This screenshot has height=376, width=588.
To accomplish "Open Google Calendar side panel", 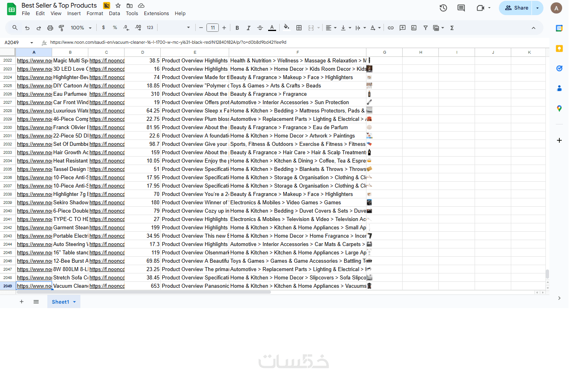I will (x=559, y=28).
